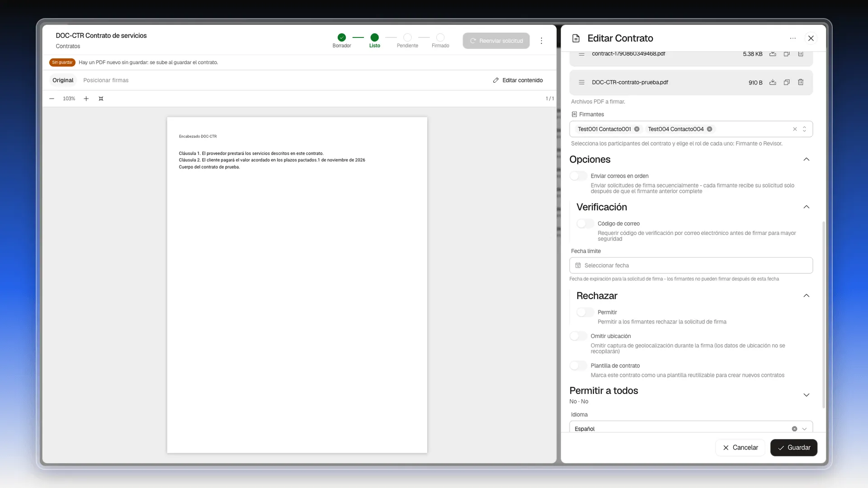The height and width of the screenshot is (488, 868).
Task: Zoom in the PDF preview
Action: 86,99
